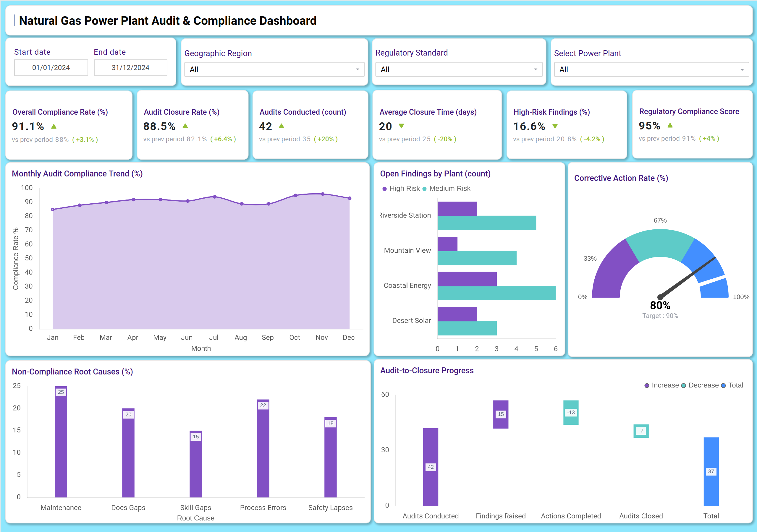Click the High-Risk Findings down-trend arrow

click(x=555, y=126)
